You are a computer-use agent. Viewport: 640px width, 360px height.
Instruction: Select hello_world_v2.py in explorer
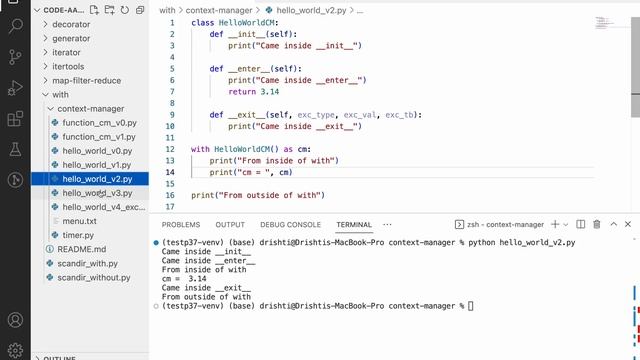[90, 179]
